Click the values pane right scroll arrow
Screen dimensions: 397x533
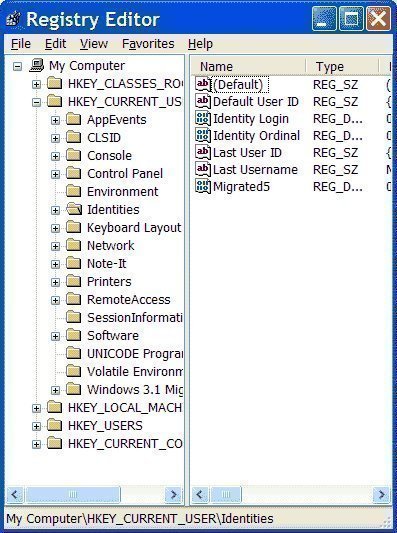tap(381, 494)
